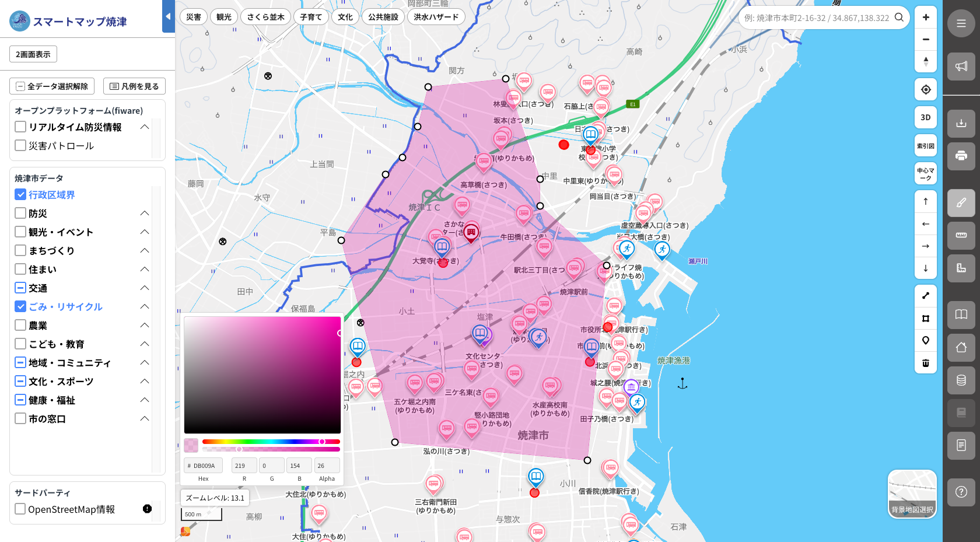Viewport: 980px width, 542px height.
Task: Open the 凡例を見る legend button
Action: (134, 86)
